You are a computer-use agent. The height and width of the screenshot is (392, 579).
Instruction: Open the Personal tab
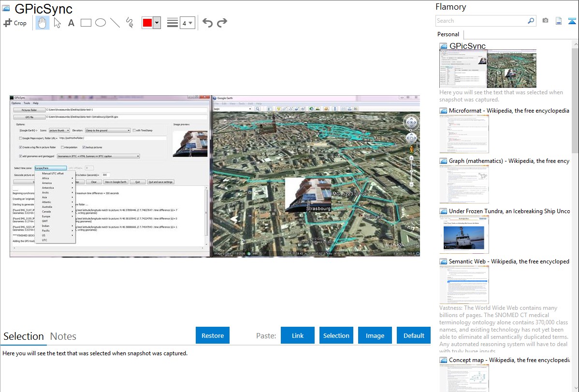pos(449,34)
